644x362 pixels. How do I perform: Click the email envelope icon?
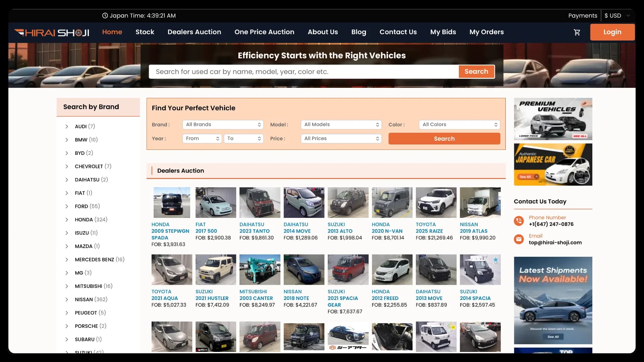click(x=519, y=239)
